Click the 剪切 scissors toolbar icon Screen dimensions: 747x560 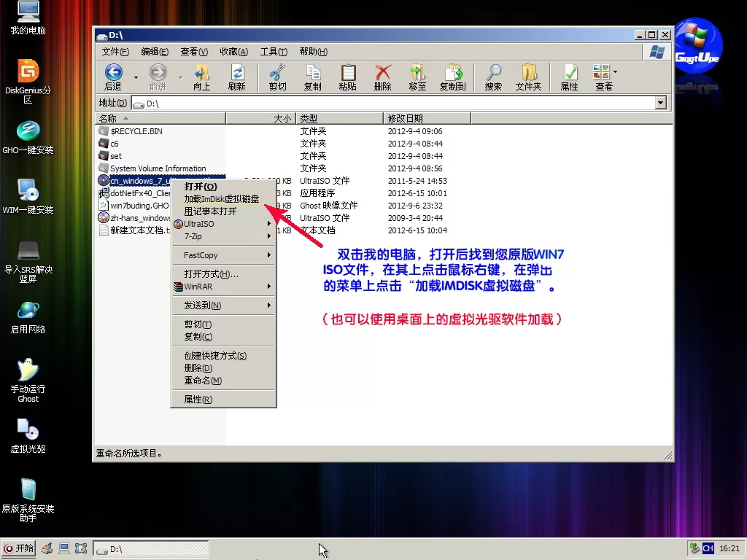(x=277, y=72)
